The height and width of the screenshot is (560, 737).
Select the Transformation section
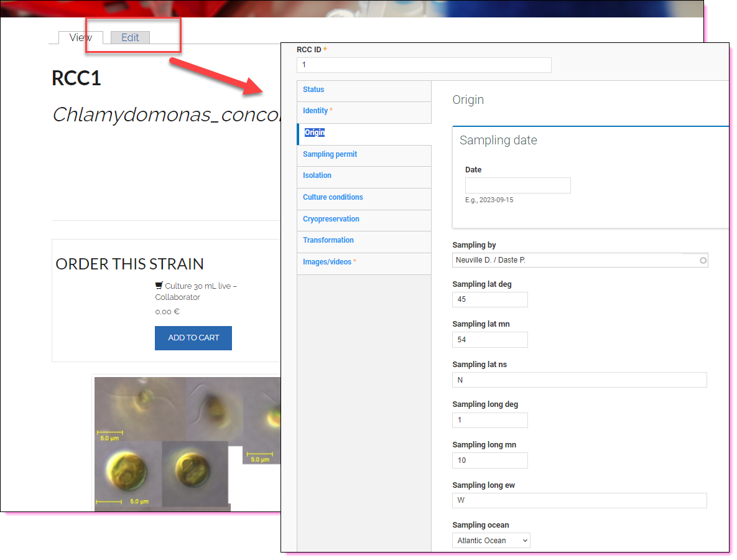click(328, 240)
